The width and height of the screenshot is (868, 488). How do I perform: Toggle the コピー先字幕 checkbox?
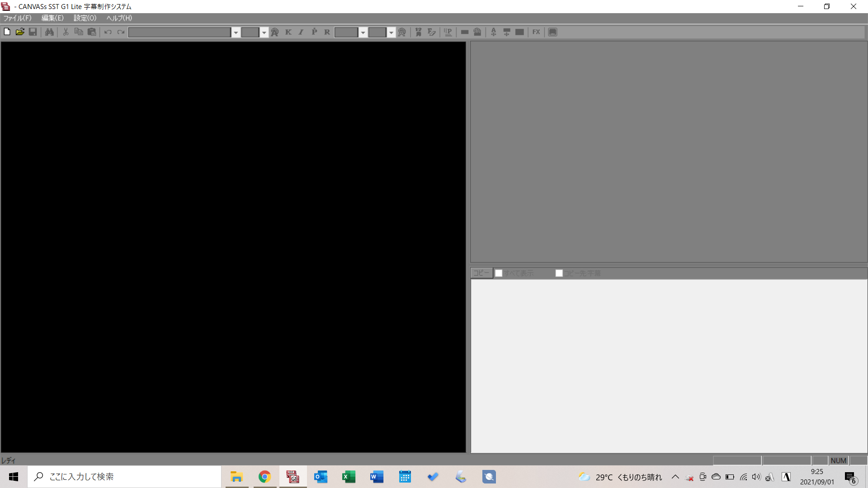pos(559,273)
